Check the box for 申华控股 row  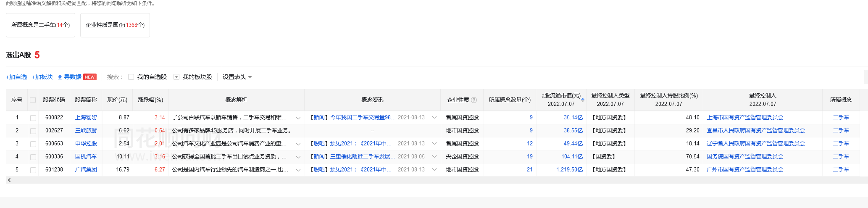[x=33, y=144]
